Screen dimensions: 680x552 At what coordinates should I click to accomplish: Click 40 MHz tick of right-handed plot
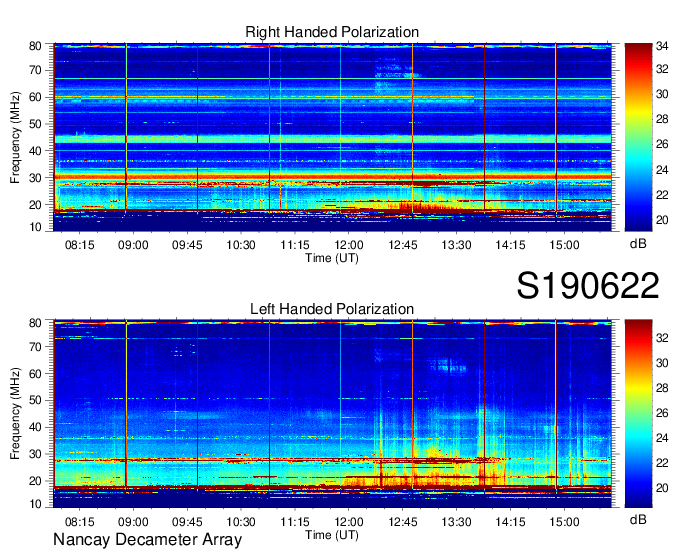coord(35,151)
